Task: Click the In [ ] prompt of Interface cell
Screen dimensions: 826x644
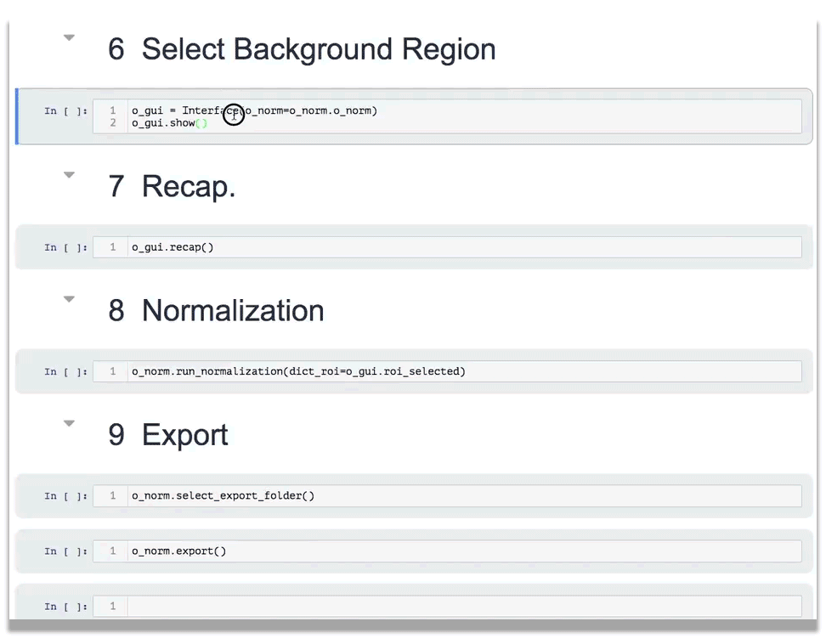Action: pyautogui.click(x=65, y=111)
